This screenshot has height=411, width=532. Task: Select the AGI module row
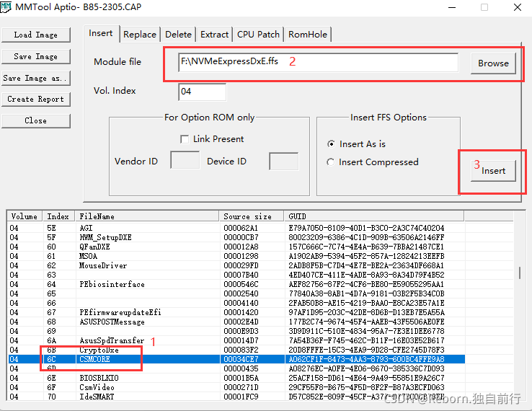pyautogui.click(x=236, y=228)
